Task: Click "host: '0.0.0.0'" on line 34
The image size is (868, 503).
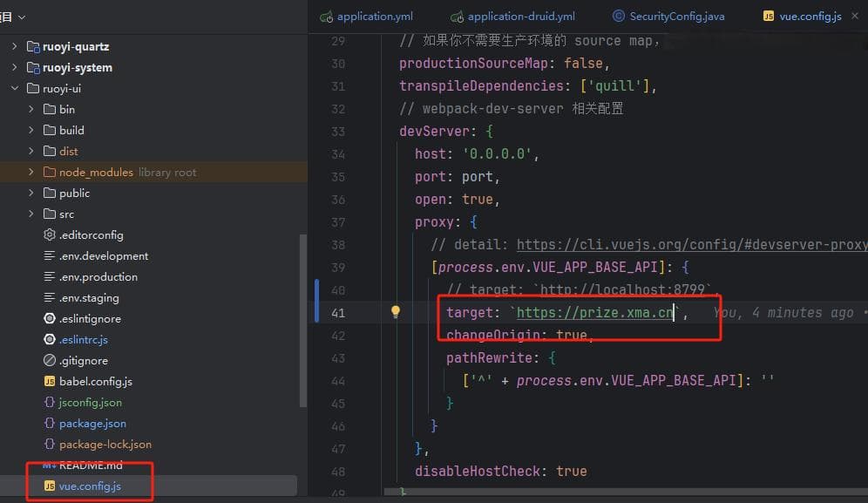Action: (477, 153)
